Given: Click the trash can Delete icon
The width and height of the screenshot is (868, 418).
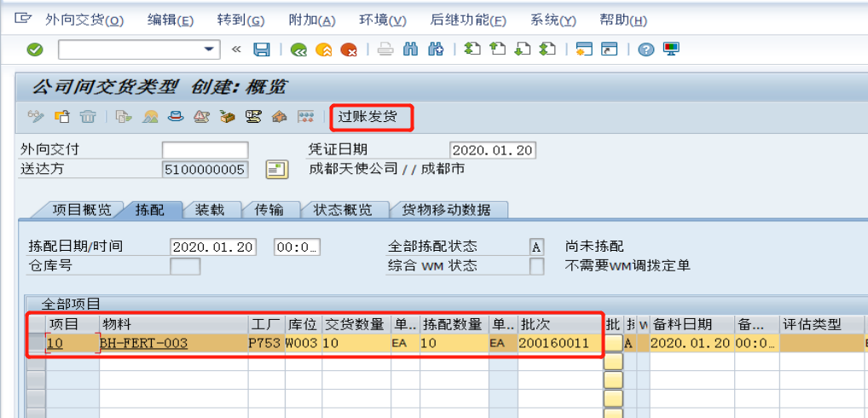Looking at the screenshot, I should click(x=88, y=117).
